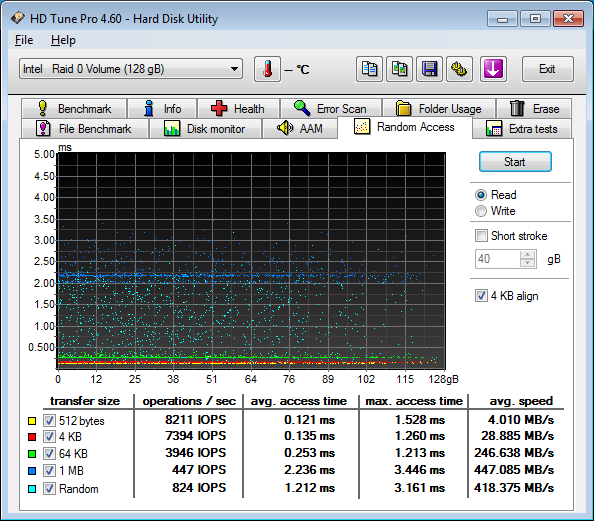Switch to the Extra tests tab
The width and height of the screenshot is (594, 521).
click(x=522, y=129)
